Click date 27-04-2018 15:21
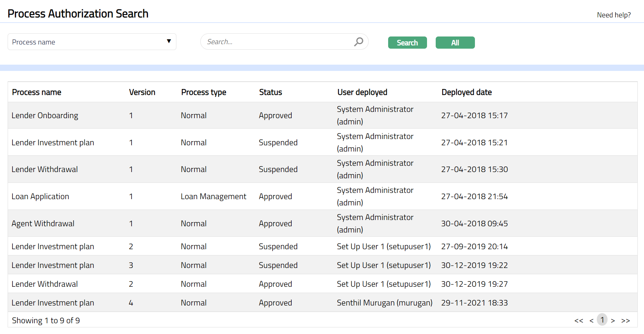Image resolution: width=644 pixels, height=334 pixels. click(x=475, y=142)
